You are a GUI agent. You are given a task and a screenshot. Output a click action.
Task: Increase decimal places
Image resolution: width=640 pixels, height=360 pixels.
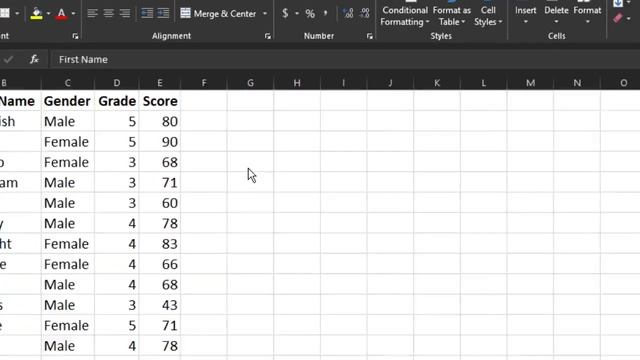[348, 13]
